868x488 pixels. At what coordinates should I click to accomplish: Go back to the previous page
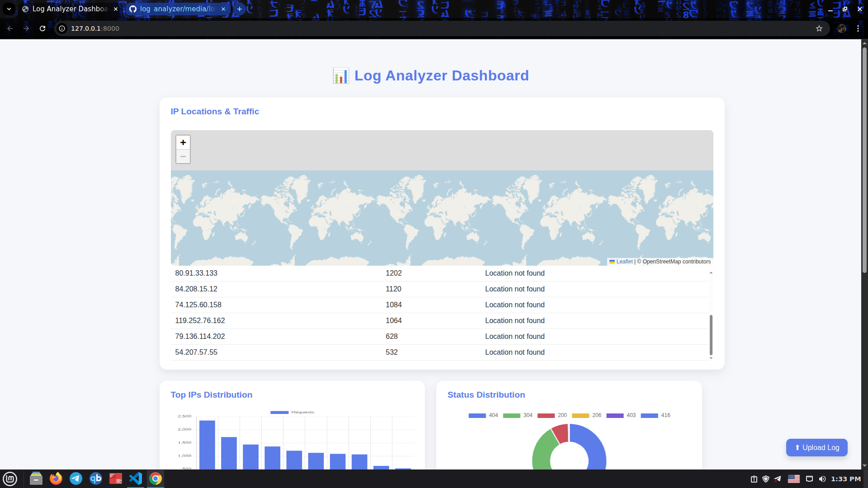pyautogui.click(x=10, y=28)
